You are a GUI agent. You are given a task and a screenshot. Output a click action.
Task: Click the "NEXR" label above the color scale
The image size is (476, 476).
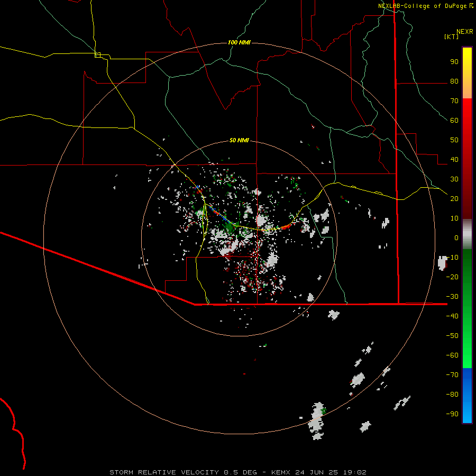pyautogui.click(x=465, y=32)
